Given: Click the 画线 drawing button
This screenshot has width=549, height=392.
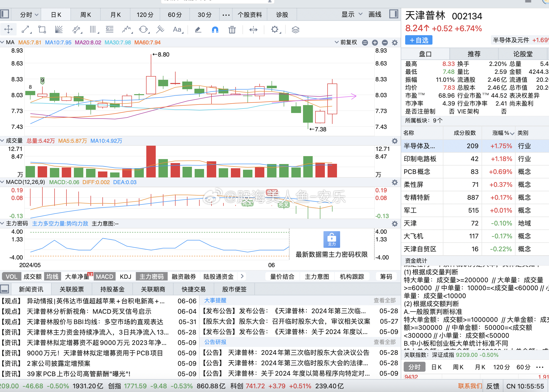Looking at the screenshot, I should pos(375,14).
